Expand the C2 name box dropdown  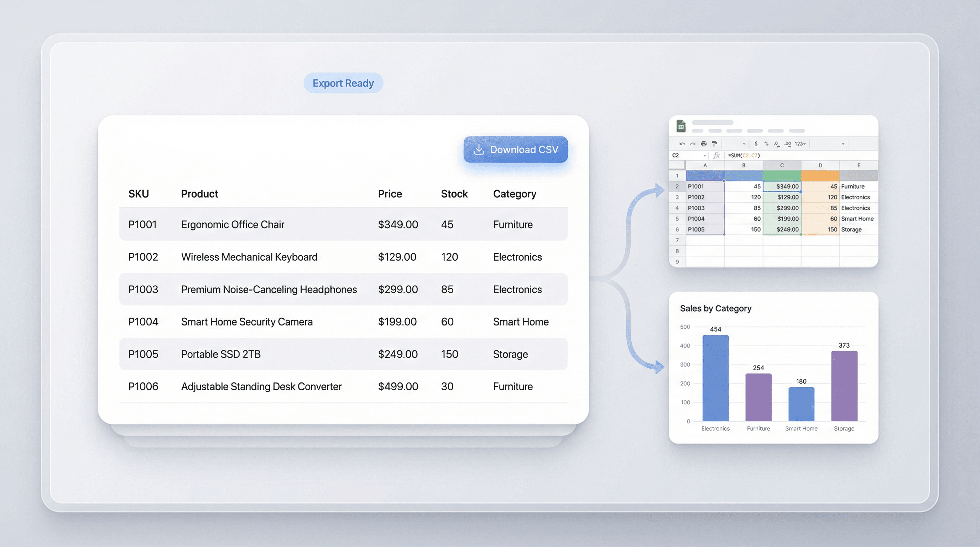click(705, 156)
